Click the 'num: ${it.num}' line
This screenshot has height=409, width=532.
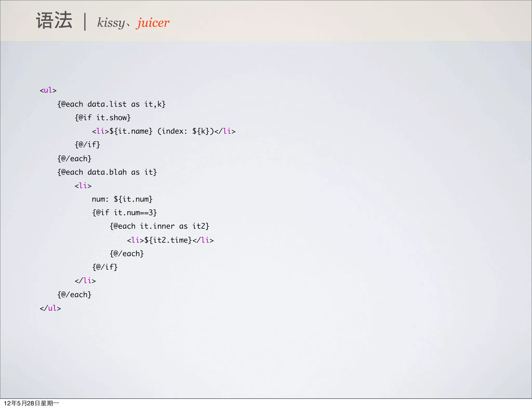tap(122, 199)
